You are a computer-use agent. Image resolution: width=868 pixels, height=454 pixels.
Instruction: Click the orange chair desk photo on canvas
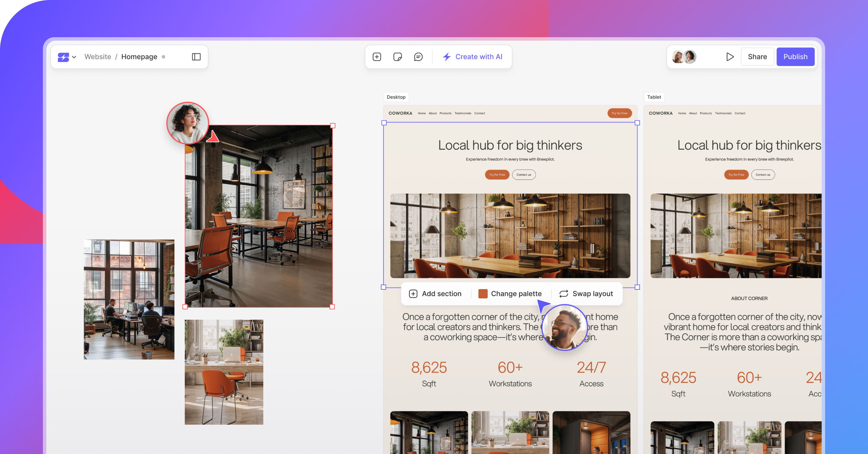coord(224,372)
